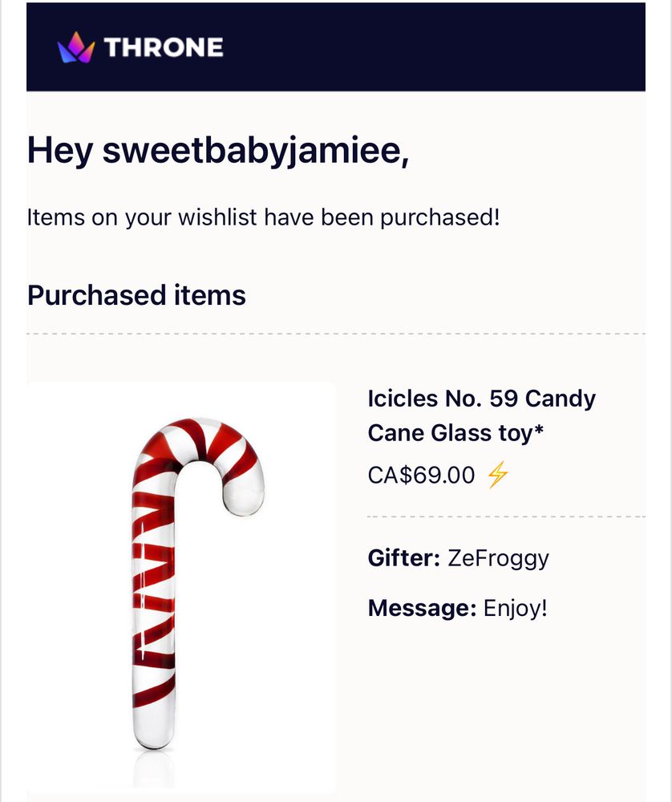The height and width of the screenshot is (802, 672).
Task: Click the asterisk after Glass toy
Action: (x=539, y=430)
